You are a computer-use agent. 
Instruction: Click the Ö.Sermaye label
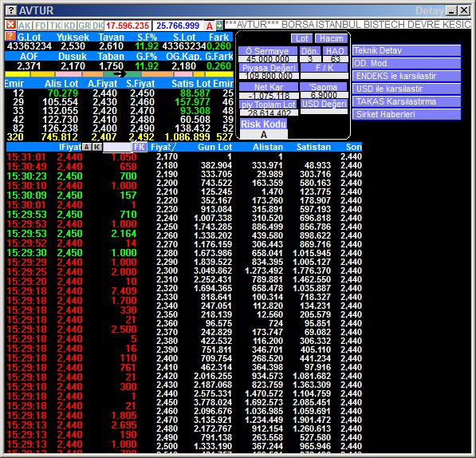pyautogui.click(x=268, y=51)
